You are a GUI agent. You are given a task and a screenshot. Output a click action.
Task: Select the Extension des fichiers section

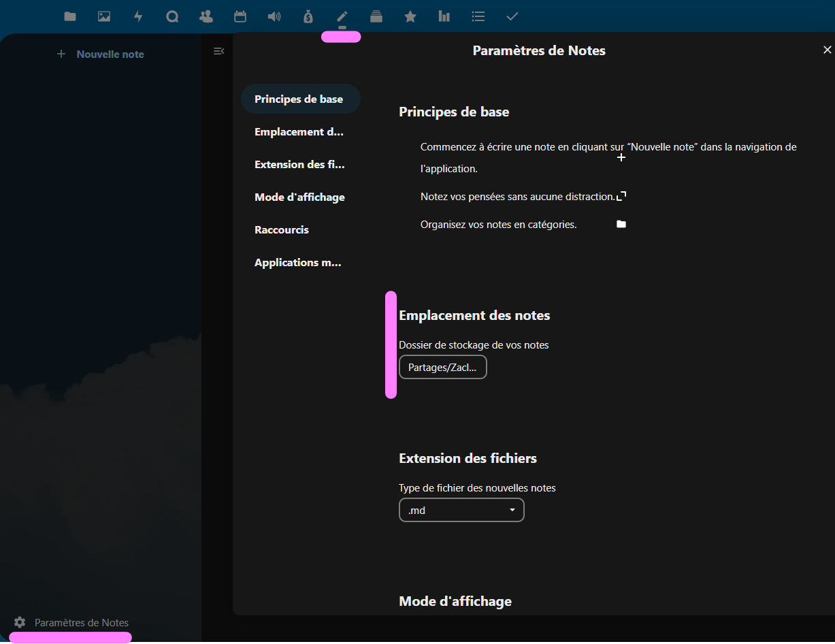point(299,165)
